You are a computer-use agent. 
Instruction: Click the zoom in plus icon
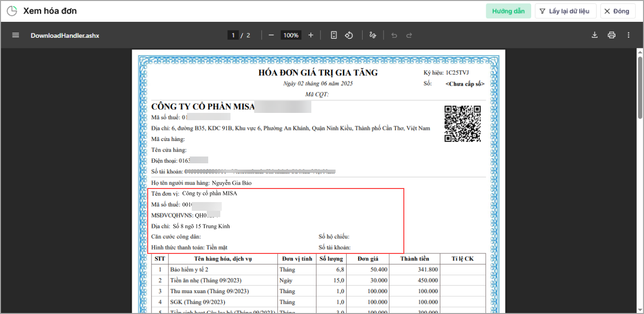pyautogui.click(x=311, y=35)
